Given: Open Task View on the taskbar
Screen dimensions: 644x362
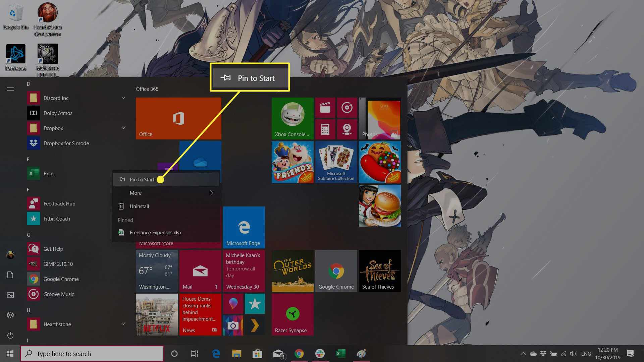Looking at the screenshot, I should 194,354.
